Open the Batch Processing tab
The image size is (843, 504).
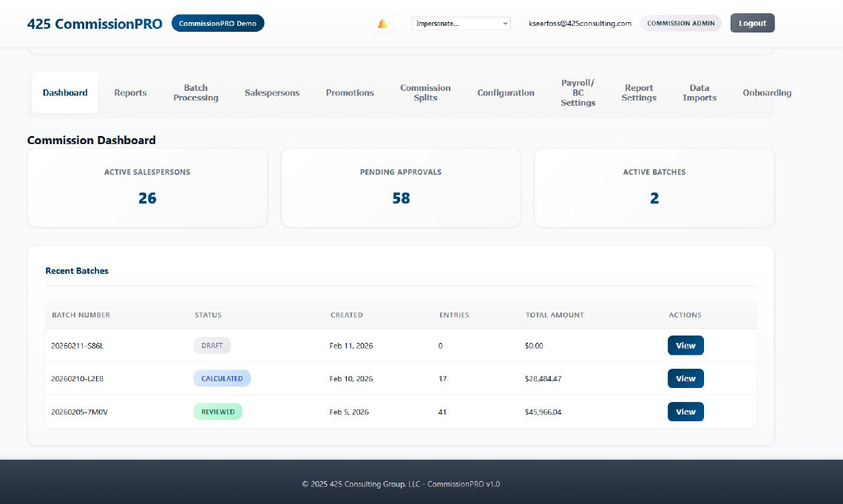click(x=196, y=93)
